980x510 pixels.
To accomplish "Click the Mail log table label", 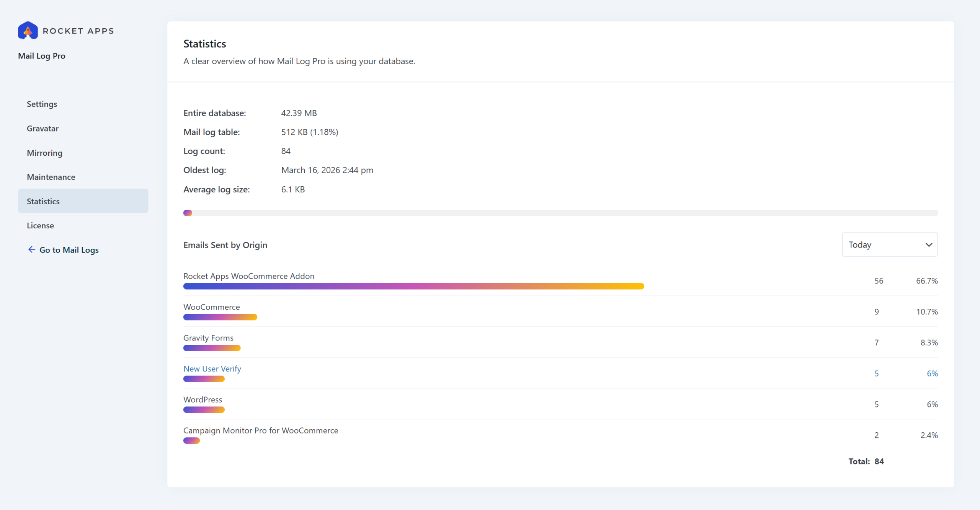I will 212,132.
